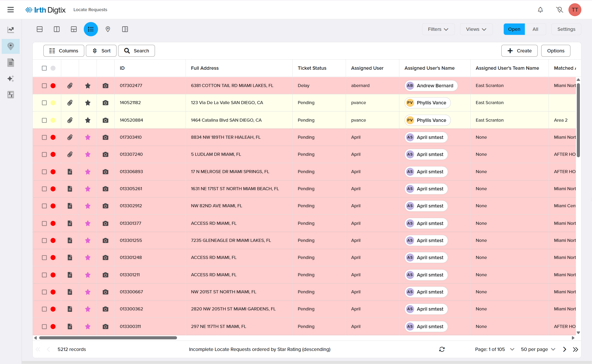Click the pink star on ticket 013307240

88,154
